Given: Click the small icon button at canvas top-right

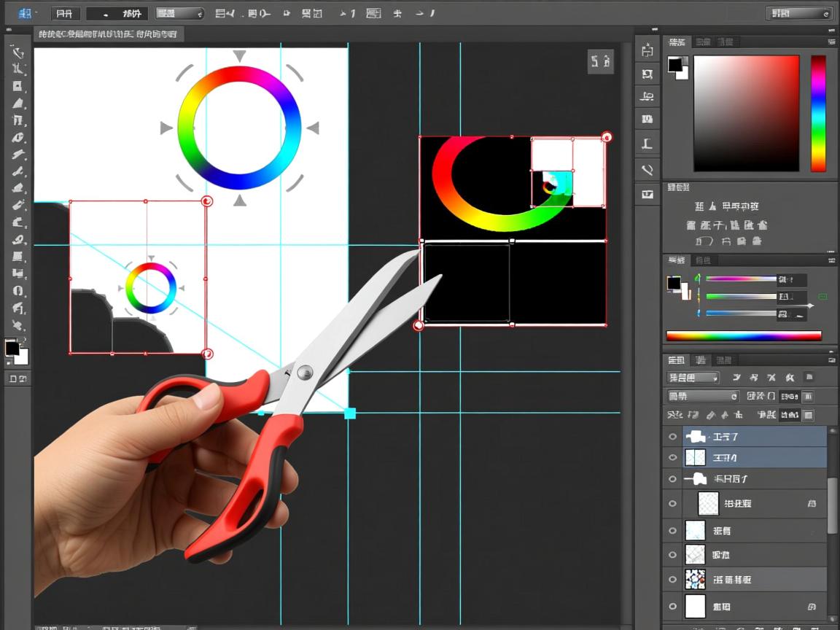Looking at the screenshot, I should [600, 62].
